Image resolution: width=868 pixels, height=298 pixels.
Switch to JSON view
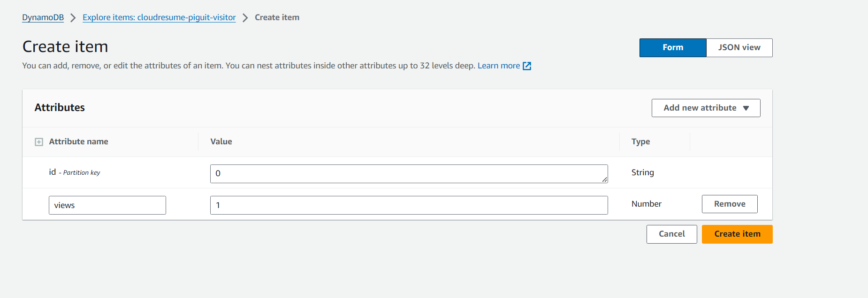click(739, 48)
